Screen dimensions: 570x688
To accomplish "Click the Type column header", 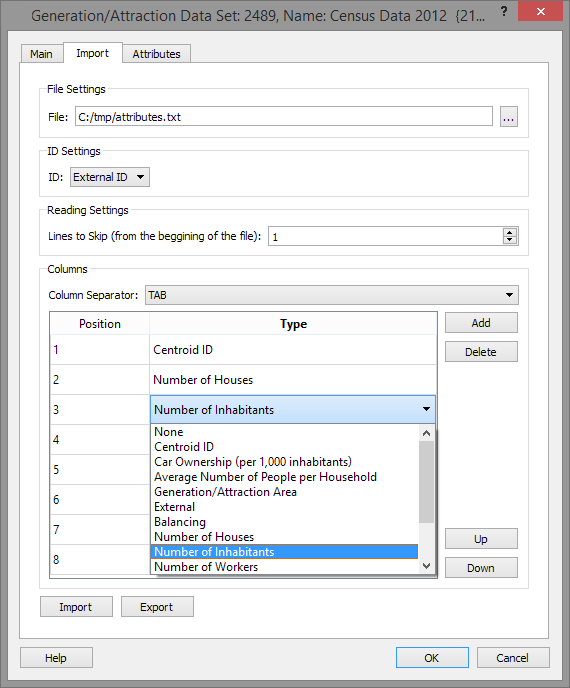I will click(293, 324).
